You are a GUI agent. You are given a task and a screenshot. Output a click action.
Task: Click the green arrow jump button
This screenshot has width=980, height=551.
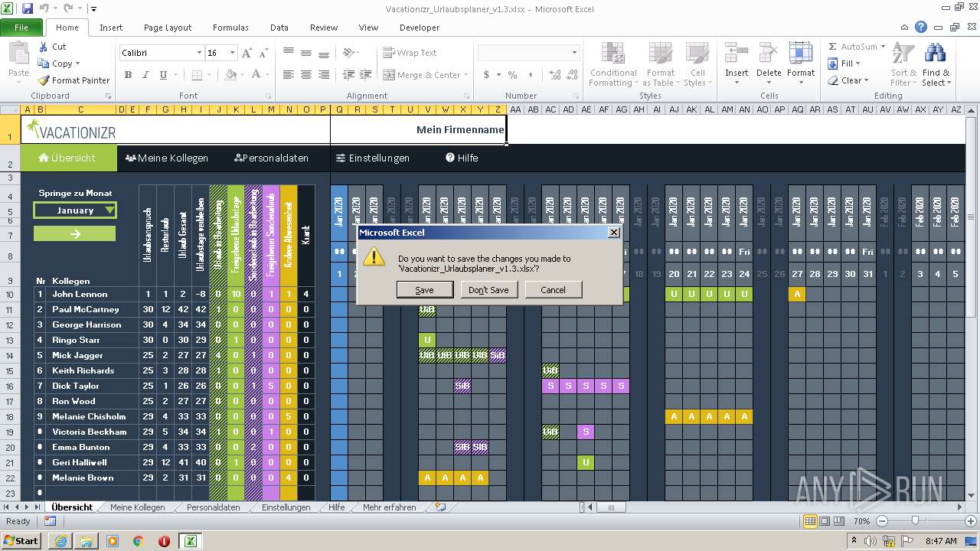coord(74,234)
